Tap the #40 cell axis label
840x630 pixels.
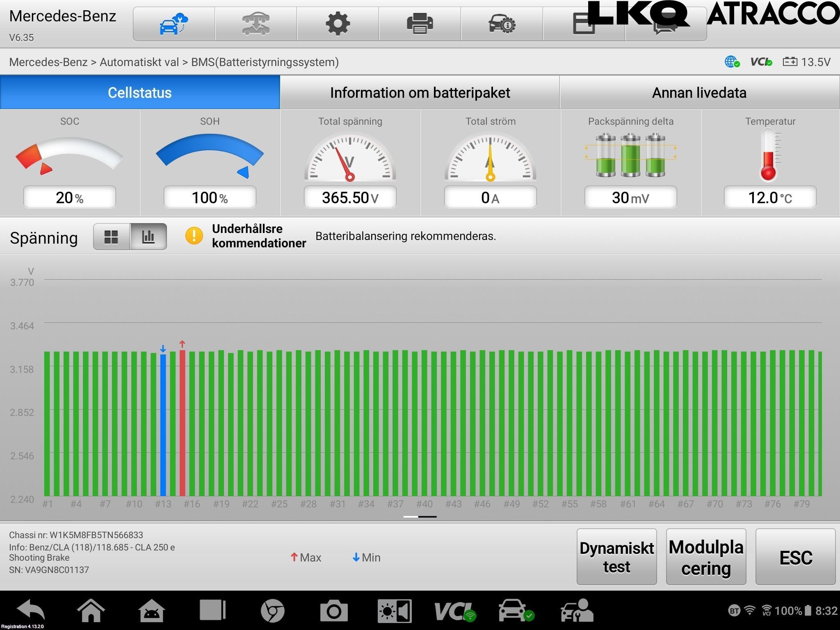(x=425, y=504)
